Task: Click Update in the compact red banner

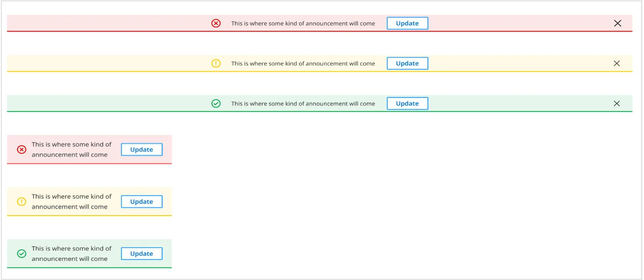Action: click(142, 149)
